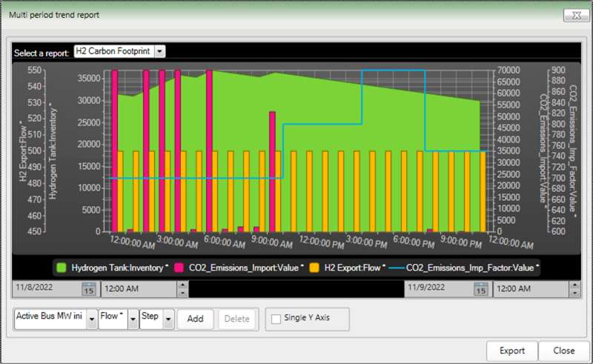
Task: Click the blue CO2_Emissions_Imp_Factor legend line marker
Action: pyautogui.click(x=397, y=268)
